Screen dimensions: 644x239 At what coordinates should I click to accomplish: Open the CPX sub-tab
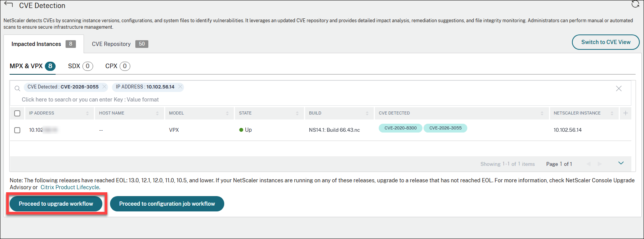(x=118, y=66)
